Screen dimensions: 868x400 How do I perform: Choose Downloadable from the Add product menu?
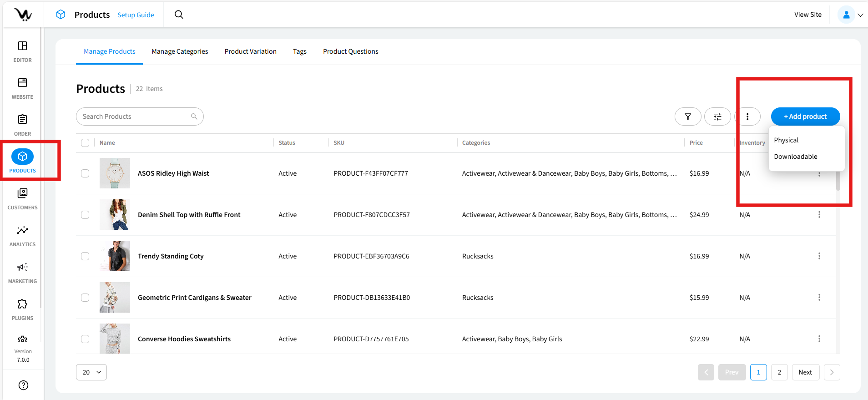tap(795, 157)
